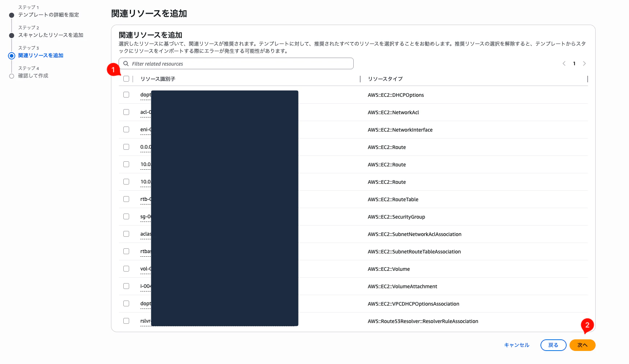This screenshot has height=364, width=629.
Task: Click the AWS::EC2::NetworkInterface type cell
Action: pyautogui.click(x=400, y=130)
